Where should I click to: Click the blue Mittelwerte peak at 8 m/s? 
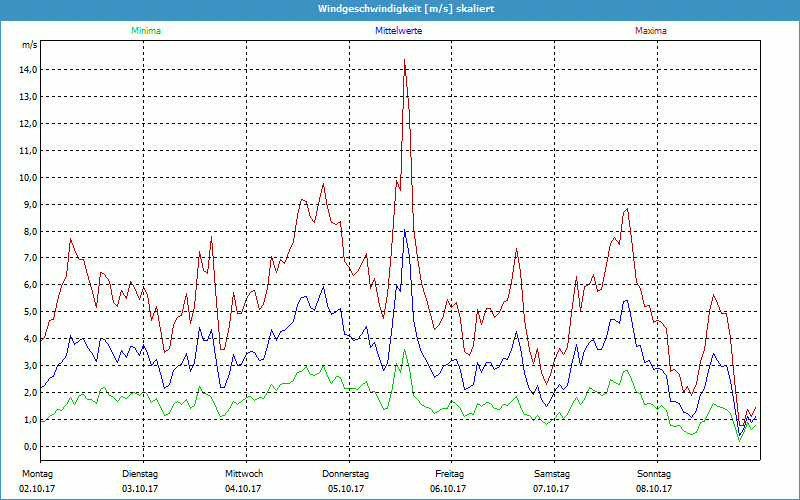405,231
